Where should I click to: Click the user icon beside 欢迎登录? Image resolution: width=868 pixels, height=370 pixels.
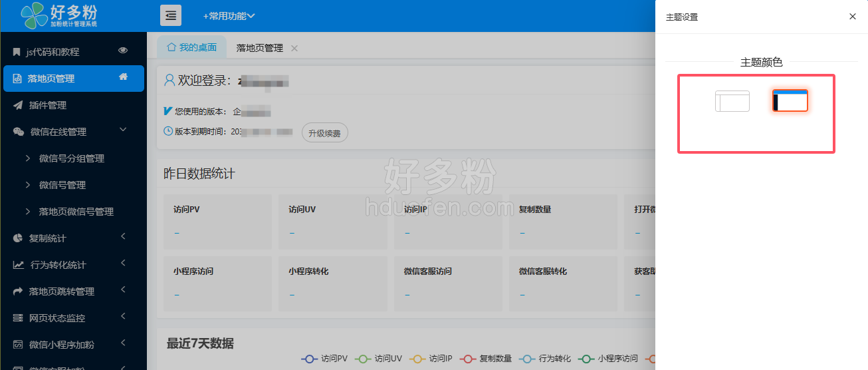(x=169, y=81)
